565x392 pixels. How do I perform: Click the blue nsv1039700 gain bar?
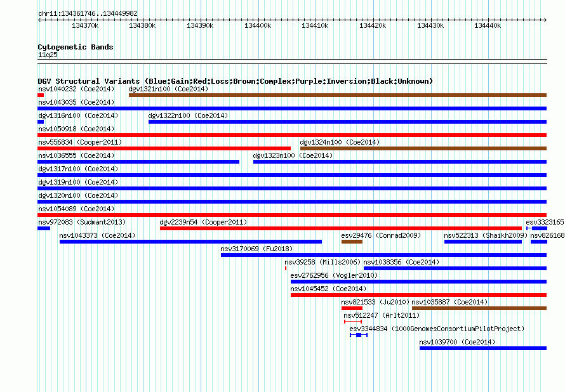click(x=483, y=348)
